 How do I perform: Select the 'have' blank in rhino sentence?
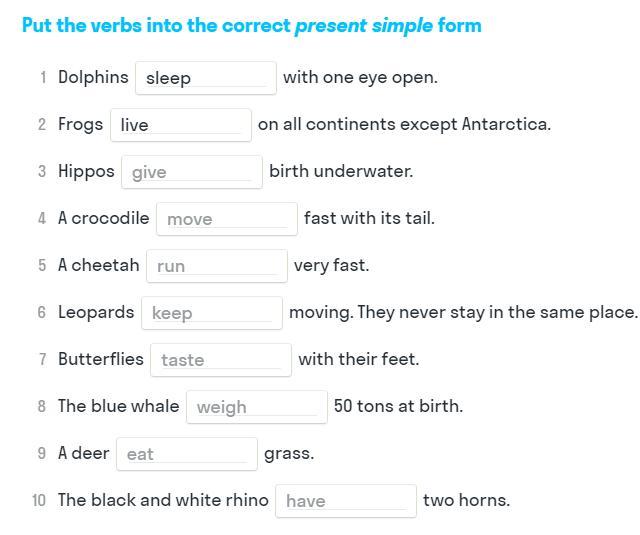click(x=346, y=501)
